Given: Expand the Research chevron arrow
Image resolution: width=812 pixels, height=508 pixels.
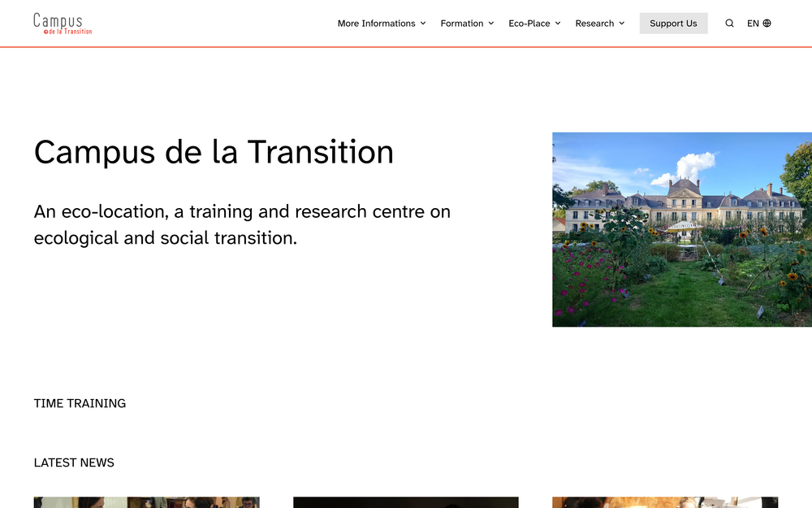Looking at the screenshot, I should pos(621,24).
